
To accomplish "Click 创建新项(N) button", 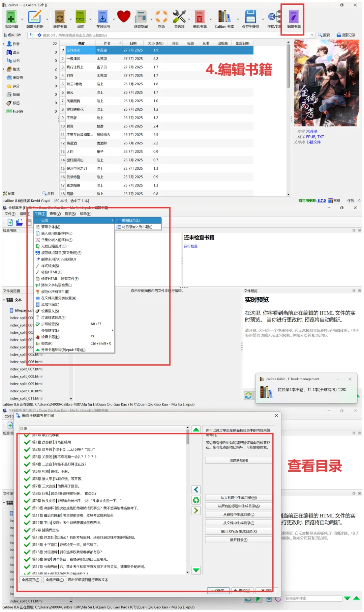I will 239,461.
